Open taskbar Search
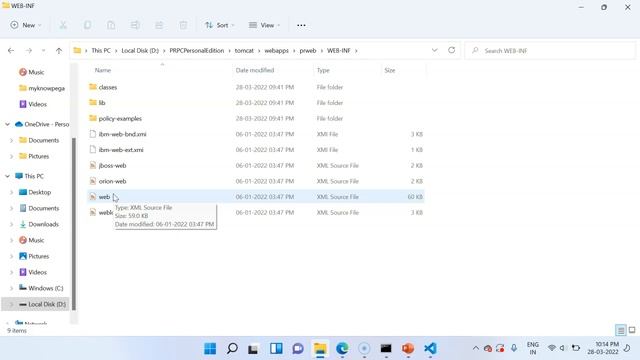 (x=232, y=349)
